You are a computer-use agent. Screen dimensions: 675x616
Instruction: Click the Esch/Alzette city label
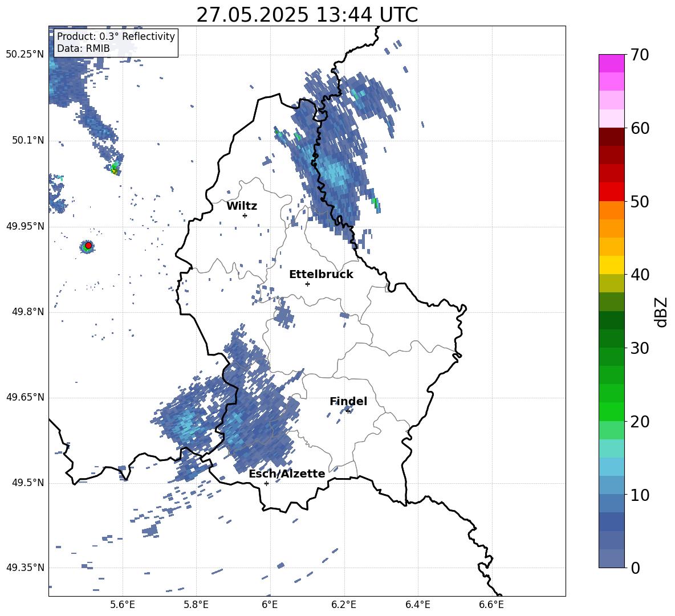click(x=287, y=474)
